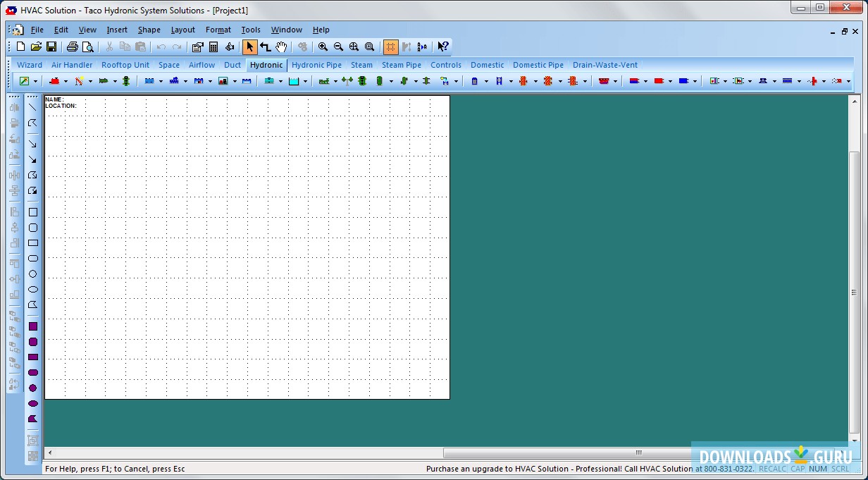Choose the hollow circle shape tool
The height and width of the screenshot is (480, 868).
pos(32,274)
